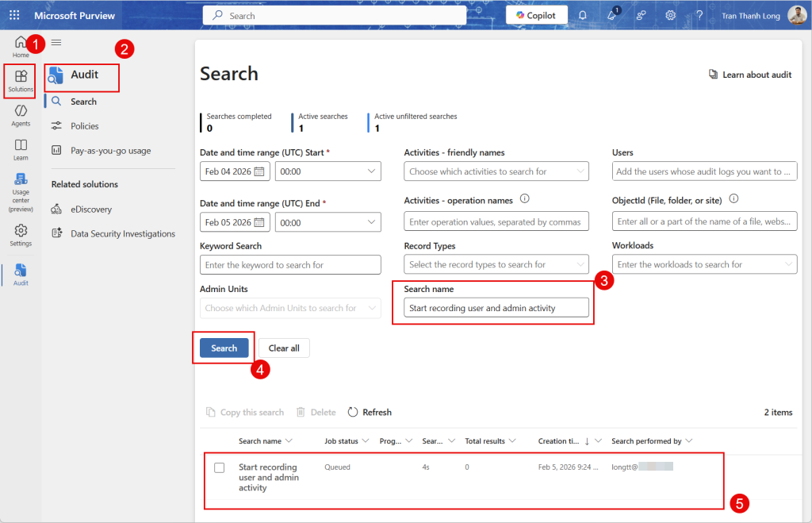Screen dimensions: 812x523
Task: Click into the Keyword Search field
Action: point(290,264)
